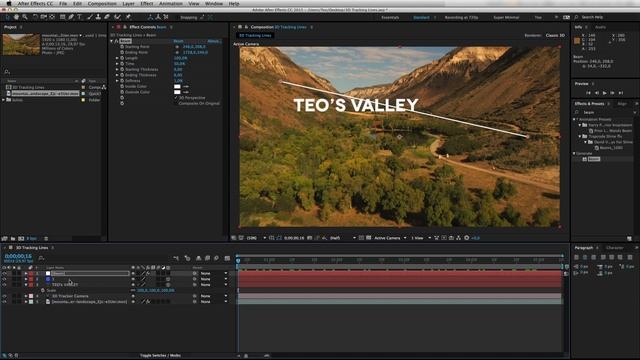This screenshot has height=360, width=640.
Task: Toggle the Snapping option in toolbar
Action: (x=189, y=18)
